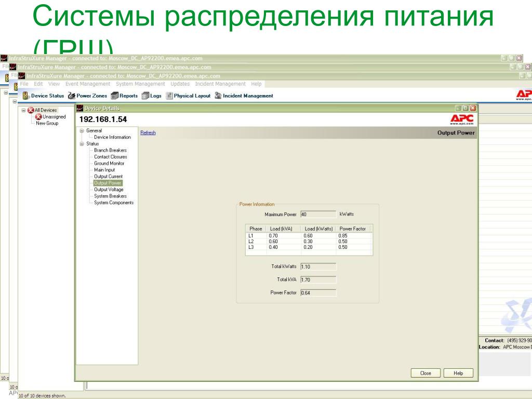Click the Power Factor total field
Image resolution: width=532 pixels, height=399 pixels.
click(318, 292)
